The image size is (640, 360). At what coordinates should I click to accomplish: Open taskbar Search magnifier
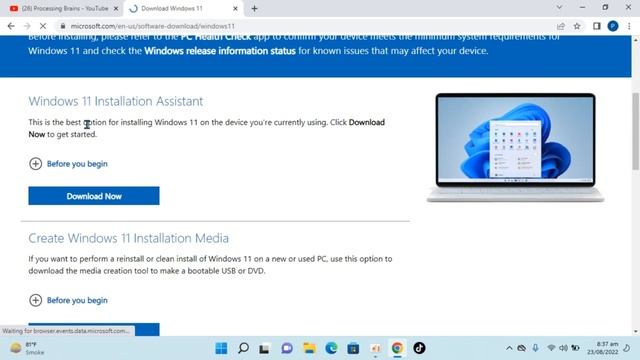point(243,348)
